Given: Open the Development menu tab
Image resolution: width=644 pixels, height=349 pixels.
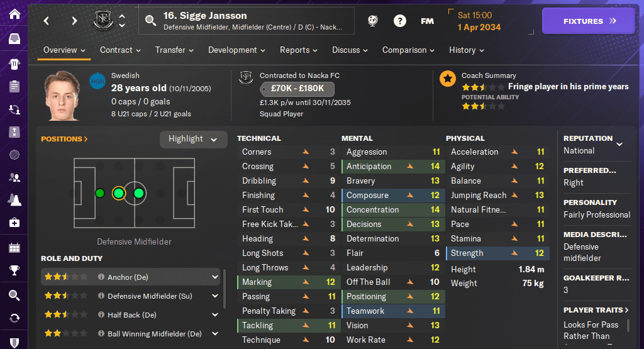Looking at the screenshot, I should 237,50.
